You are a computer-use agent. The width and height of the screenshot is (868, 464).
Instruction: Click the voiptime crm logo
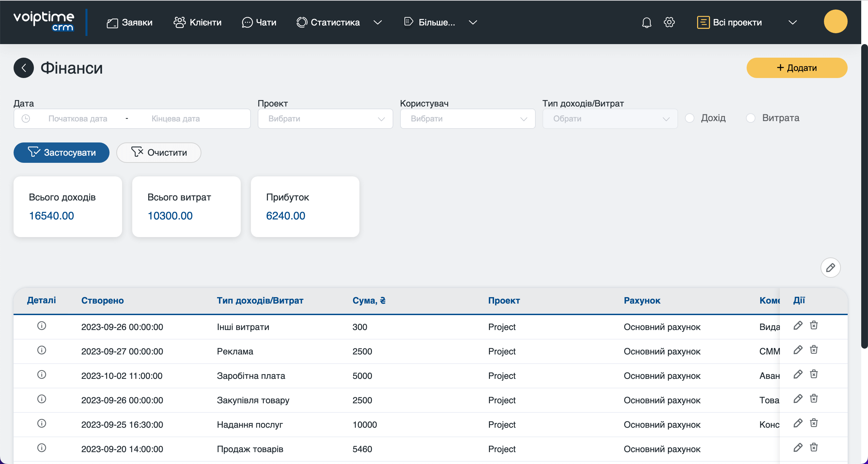[x=44, y=22]
